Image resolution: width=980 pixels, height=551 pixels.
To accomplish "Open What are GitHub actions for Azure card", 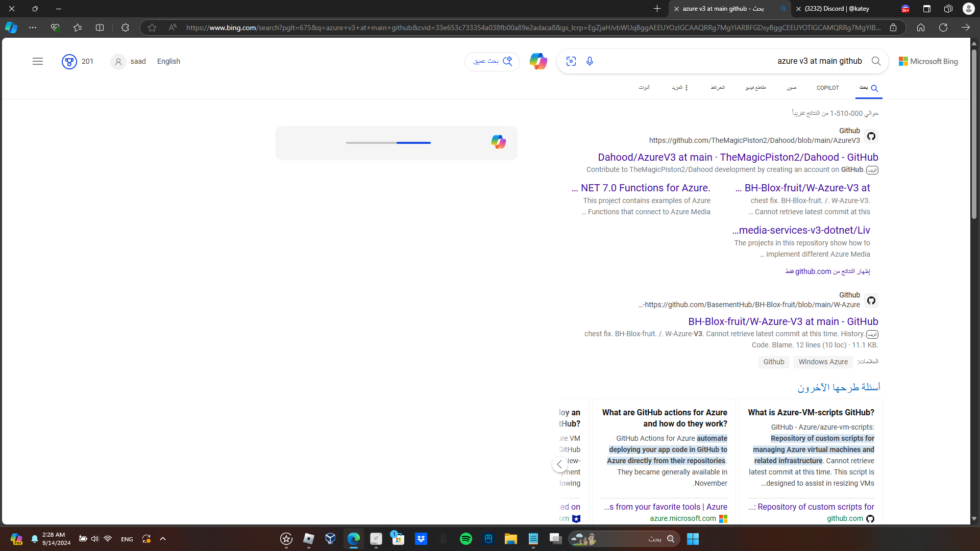I will [665, 418].
